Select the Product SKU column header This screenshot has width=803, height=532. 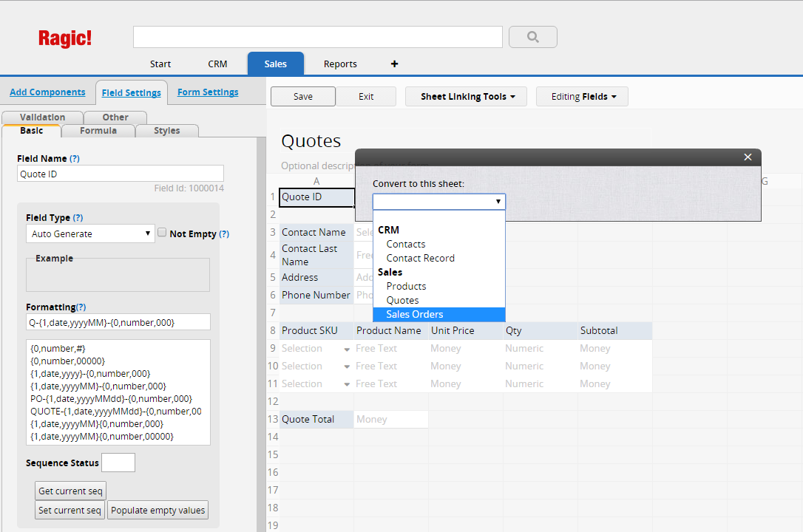(316, 330)
